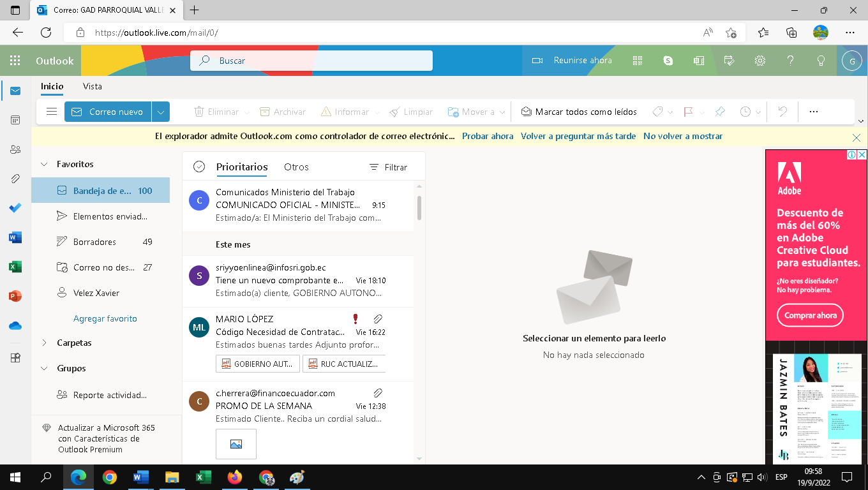This screenshot has width=868, height=490.
Task: Open the To Do checkmark icon
Action: click(x=15, y=208)
